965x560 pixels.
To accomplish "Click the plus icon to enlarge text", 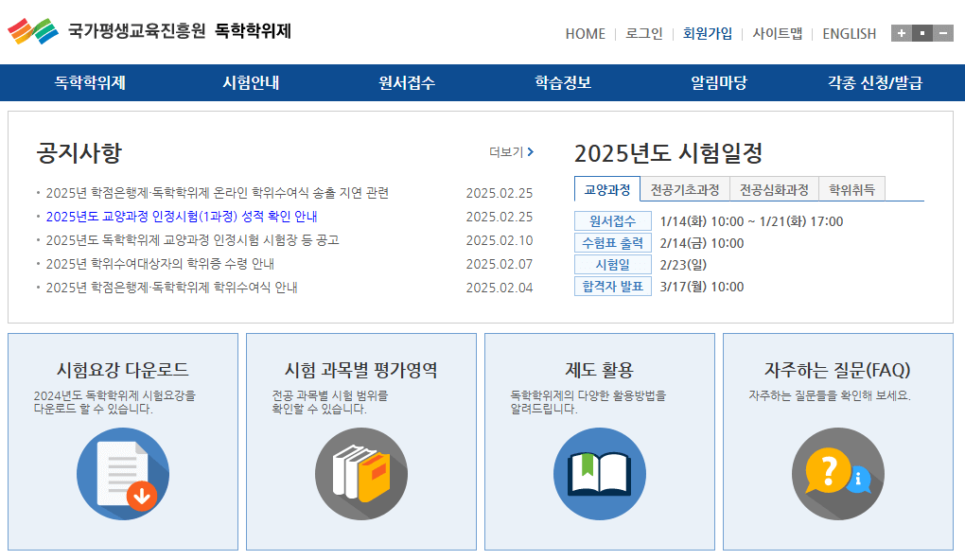I will pos(900,33).
